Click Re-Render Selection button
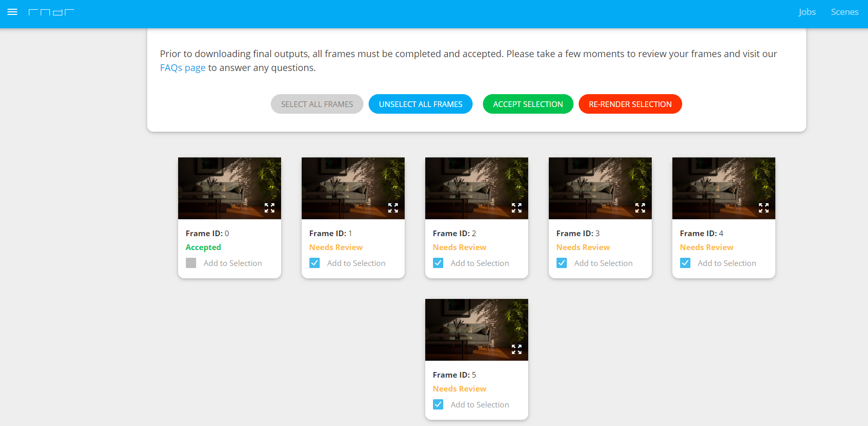 630,104
